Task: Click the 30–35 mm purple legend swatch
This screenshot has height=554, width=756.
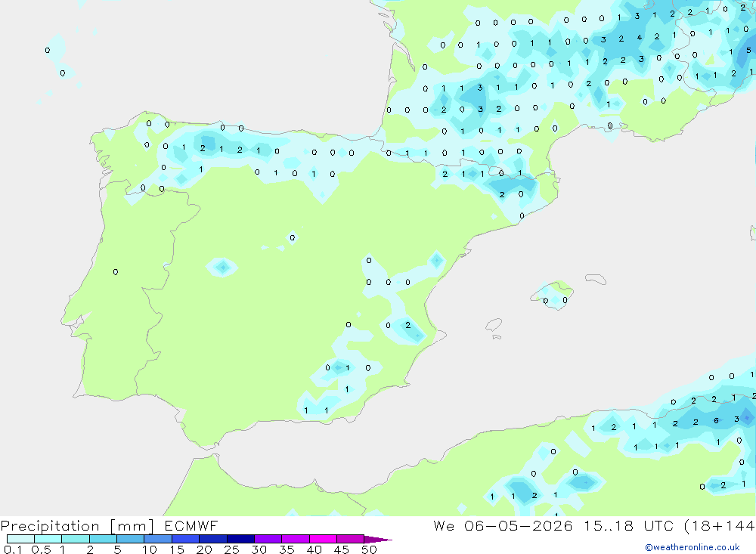Action: pos(268,539)
